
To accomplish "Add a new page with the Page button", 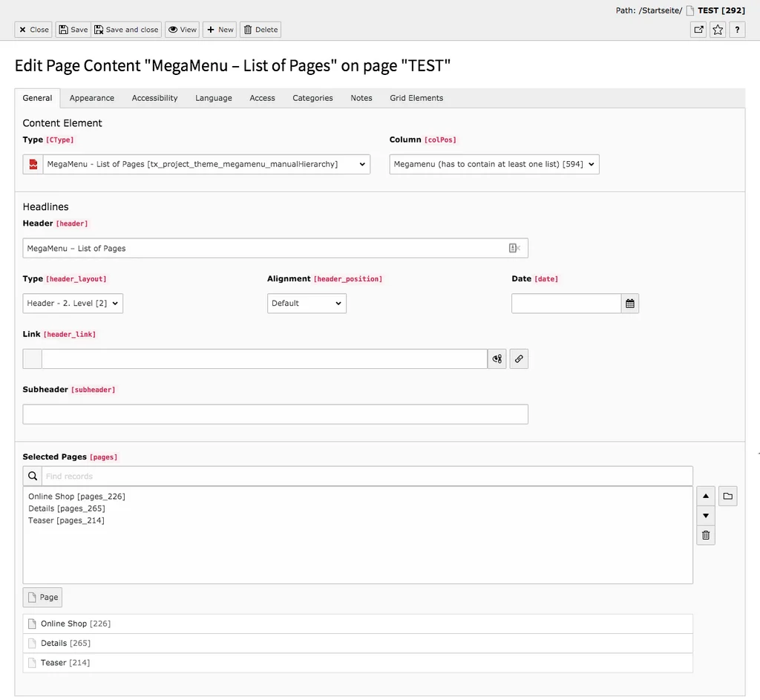I will [42, 597].
